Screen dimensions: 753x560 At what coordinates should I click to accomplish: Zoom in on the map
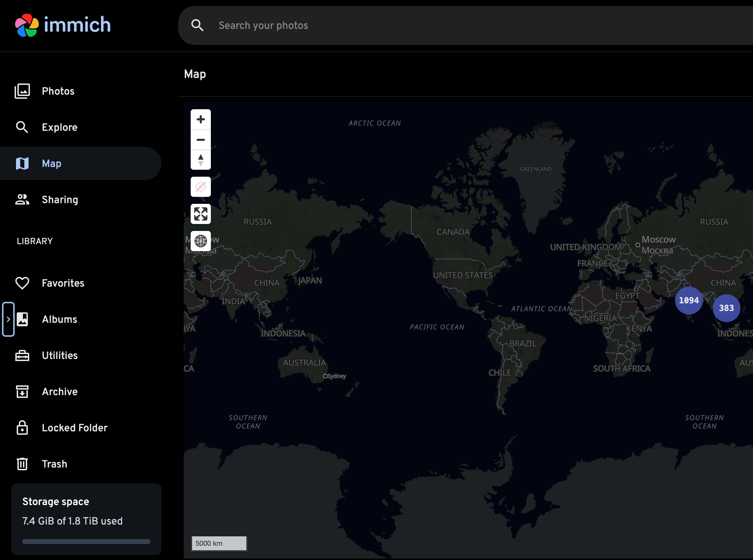201,119
